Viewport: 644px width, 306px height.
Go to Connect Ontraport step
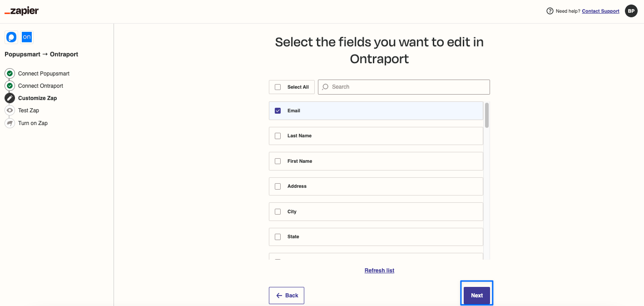(40, 85)
